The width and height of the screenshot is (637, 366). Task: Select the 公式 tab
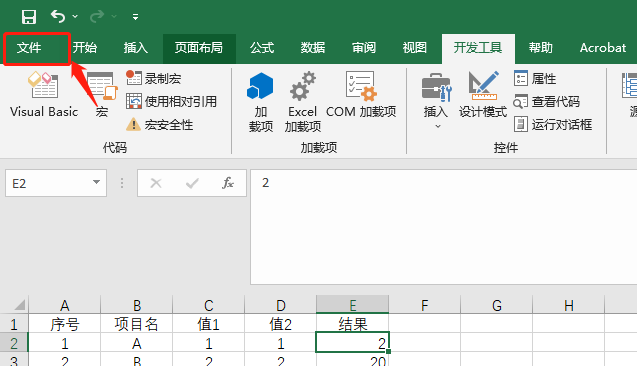pyautogui.click(x=262, y=48)
